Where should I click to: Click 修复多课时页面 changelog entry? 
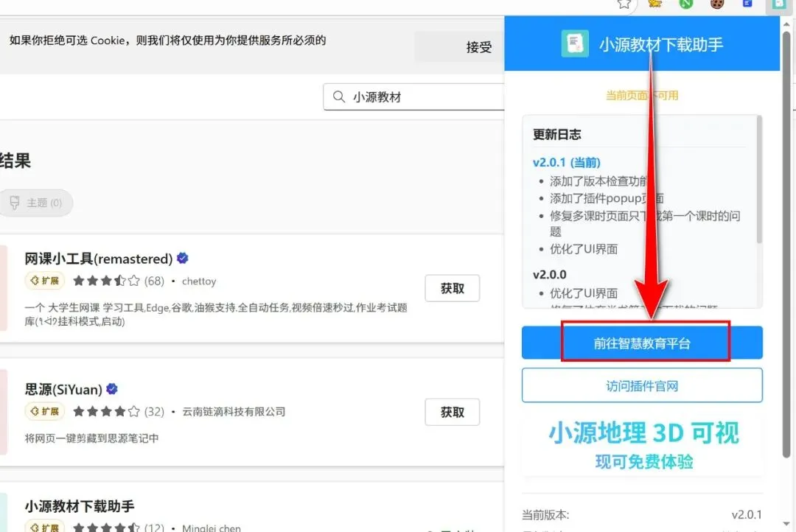(x=645, y=223)
